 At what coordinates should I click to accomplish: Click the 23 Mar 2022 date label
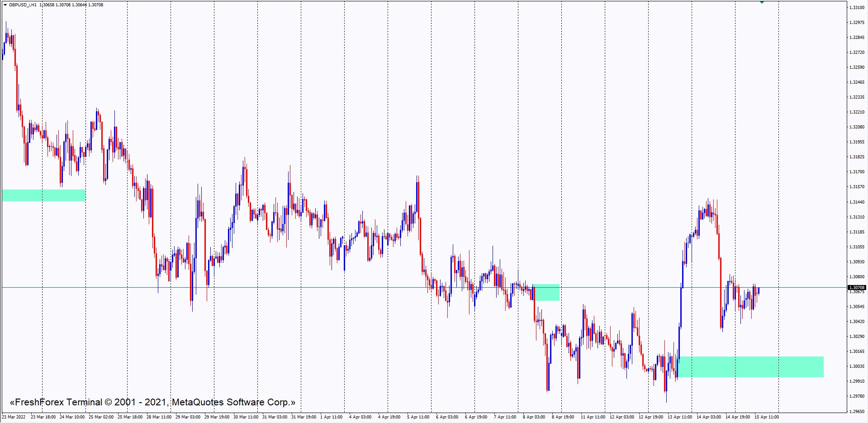14,417
